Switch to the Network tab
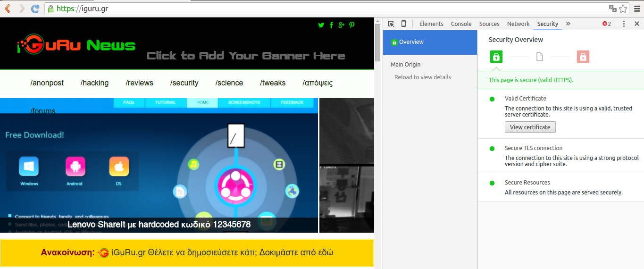This screenshot has width=644, height=269. [x=518, y=24]
